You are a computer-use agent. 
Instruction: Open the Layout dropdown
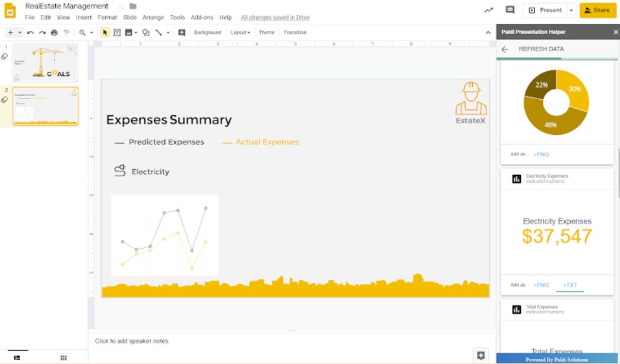click(x=239, y=32)
